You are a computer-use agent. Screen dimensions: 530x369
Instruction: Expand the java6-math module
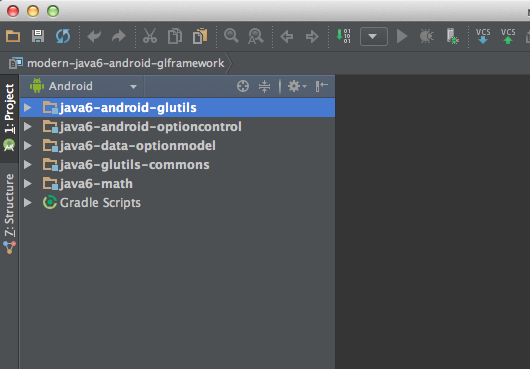(x=28, y=183)
